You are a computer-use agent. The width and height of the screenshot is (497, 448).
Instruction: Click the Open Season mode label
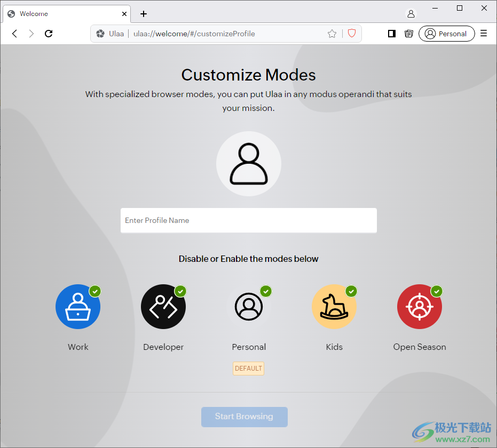(x=420, y=347)
